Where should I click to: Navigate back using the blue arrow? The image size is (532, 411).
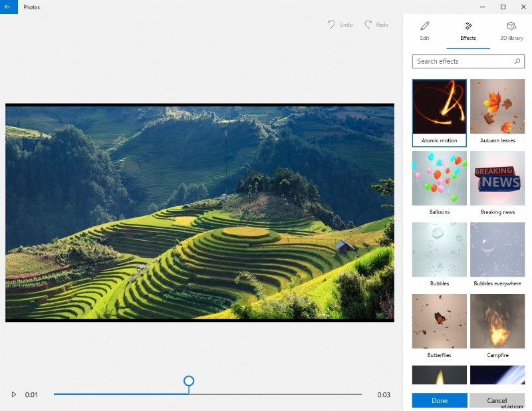coord(7,7)
